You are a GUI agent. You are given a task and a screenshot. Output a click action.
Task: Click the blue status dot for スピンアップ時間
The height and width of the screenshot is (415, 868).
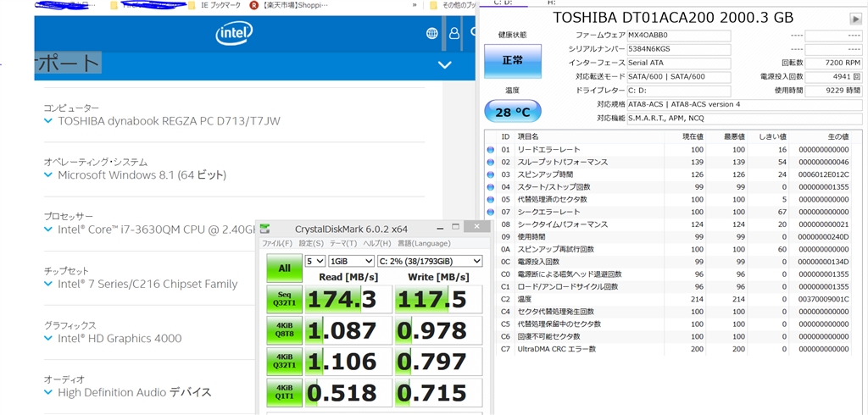[x=490, y=174]
